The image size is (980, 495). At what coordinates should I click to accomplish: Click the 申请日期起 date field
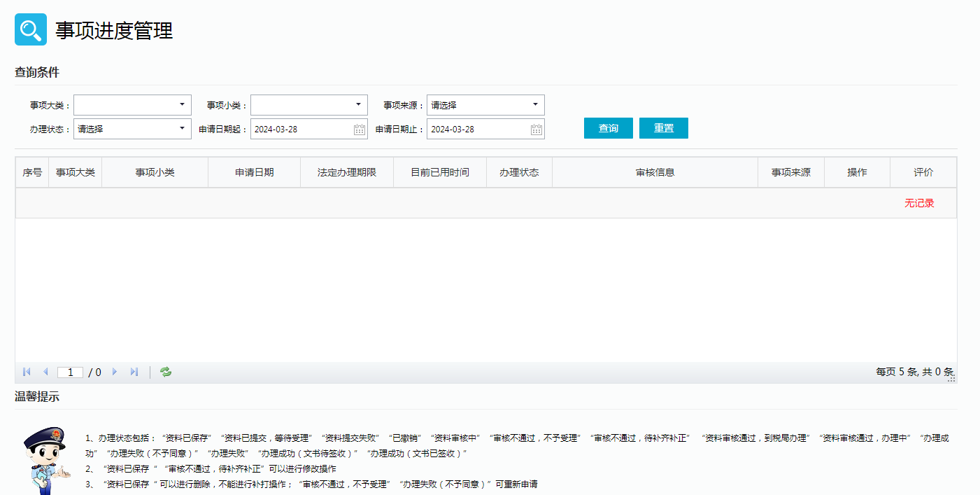click(x=301, y=129)
